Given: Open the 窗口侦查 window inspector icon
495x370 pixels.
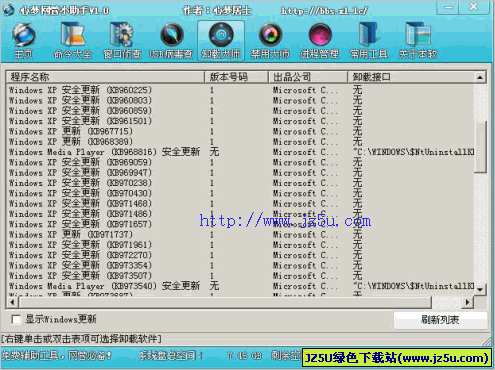Looking at the screenshot, I should coord(122,41).
